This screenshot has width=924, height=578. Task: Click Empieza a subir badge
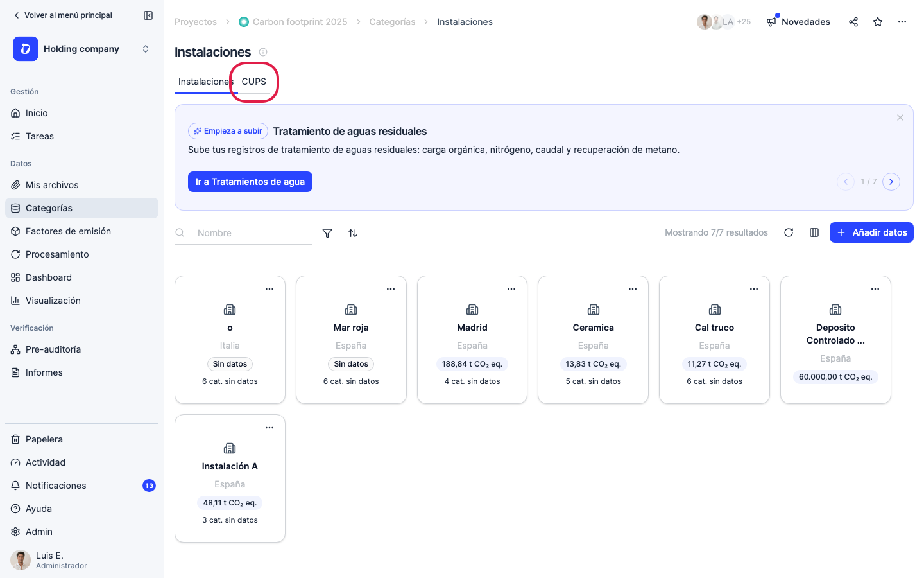[228, 131]
